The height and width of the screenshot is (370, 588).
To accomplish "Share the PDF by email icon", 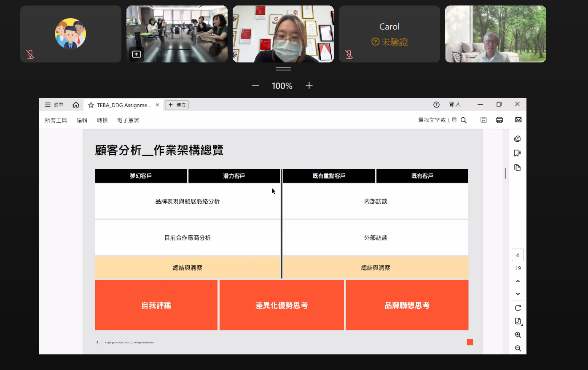I will point(518,120).
